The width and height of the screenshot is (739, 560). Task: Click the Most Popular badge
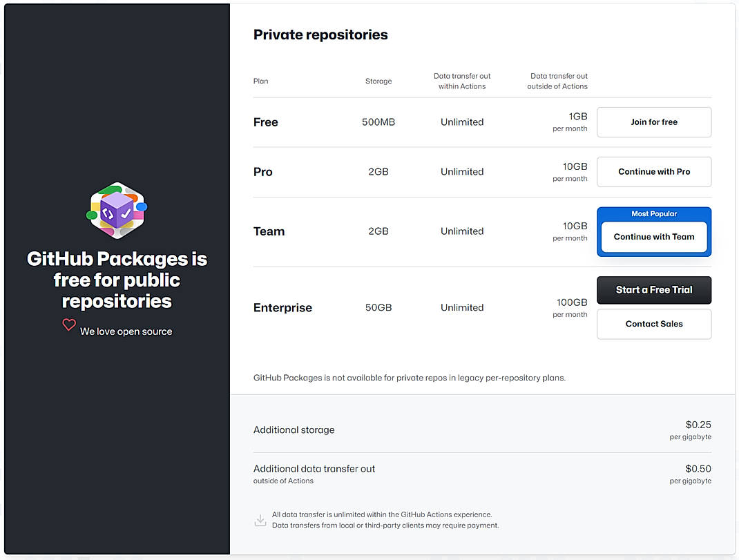coord(653,213)
